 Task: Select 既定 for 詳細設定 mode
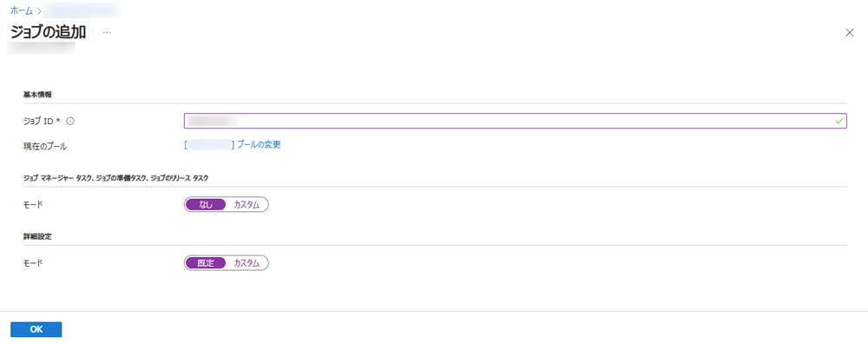click(206, 262)
